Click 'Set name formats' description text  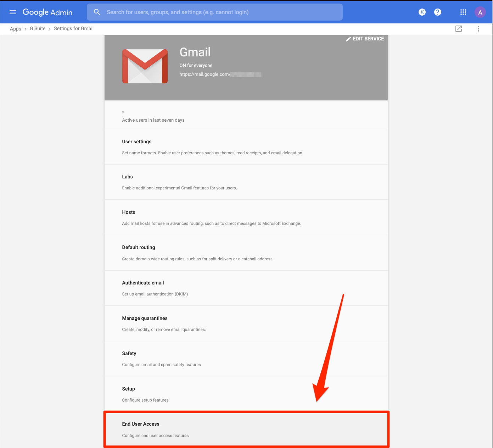pos(213,153)
